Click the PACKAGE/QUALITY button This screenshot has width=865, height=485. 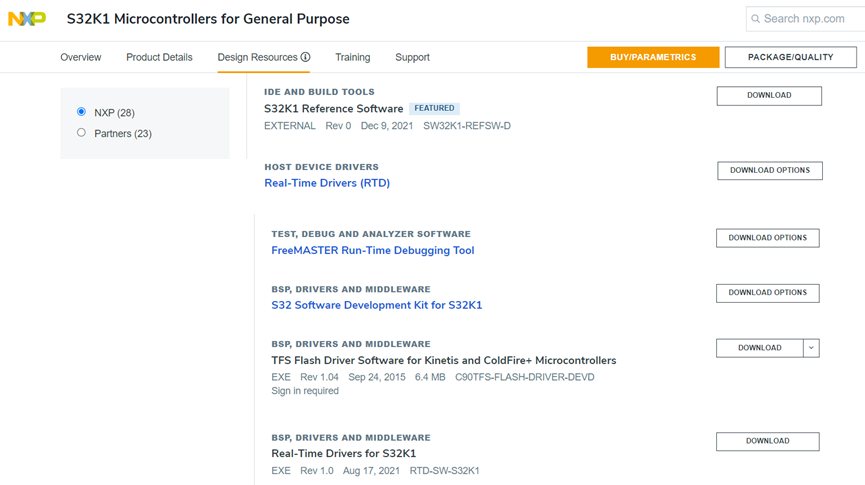[x=790, y=57]
